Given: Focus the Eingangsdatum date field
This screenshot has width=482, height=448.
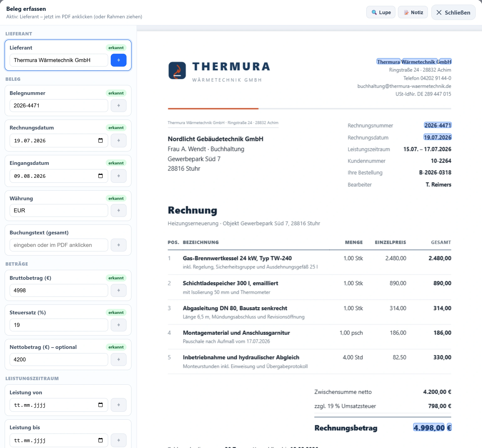Looking at the screenshot, I should point(59,176).
